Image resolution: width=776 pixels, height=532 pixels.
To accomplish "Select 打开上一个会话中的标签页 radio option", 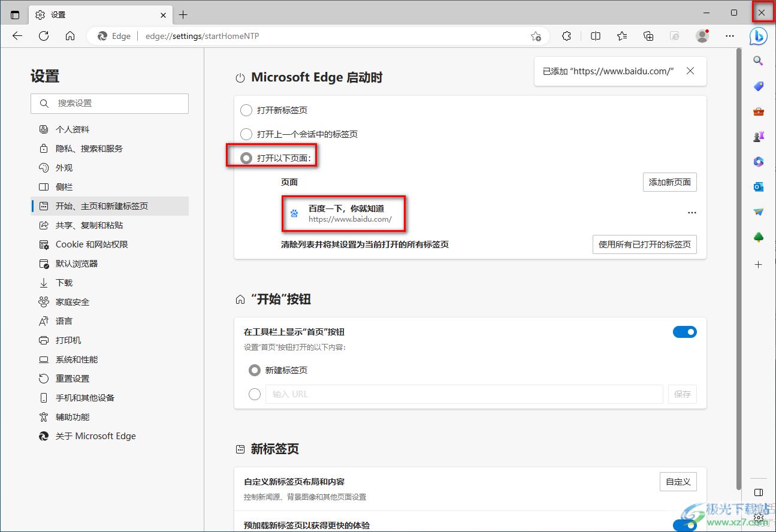I will click(x=246, y=134).
